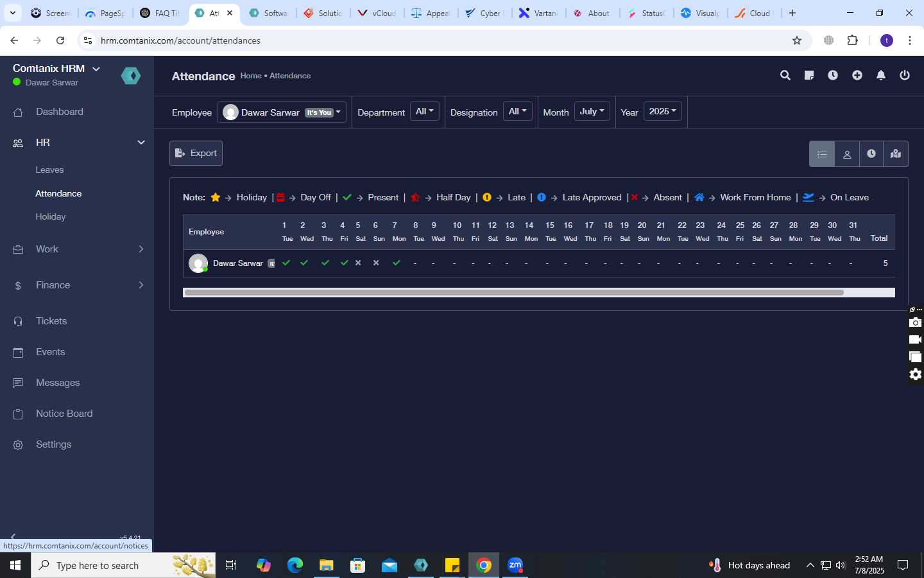The height and width of the screenshot is (578, 924).
Task: Open the search icon in header
Action: point(785,75)
